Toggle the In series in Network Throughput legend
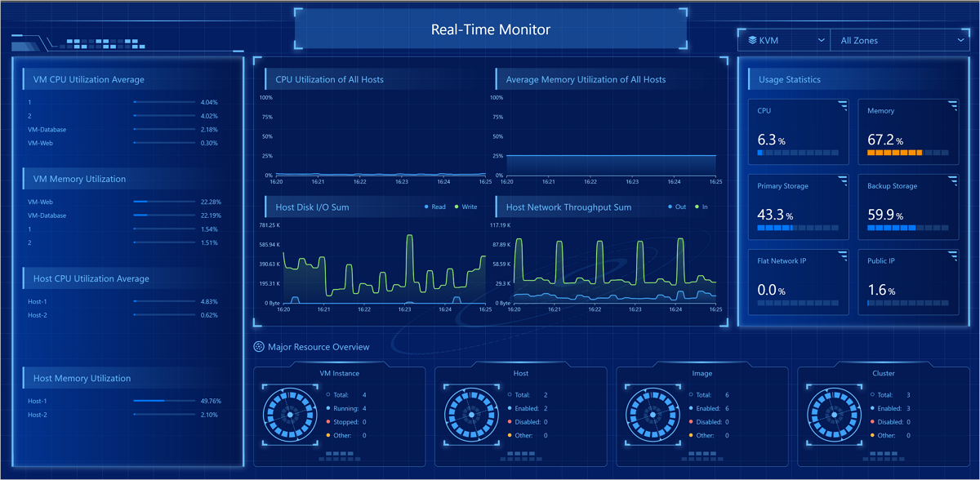The image size is (980, 480). point(701,207)
